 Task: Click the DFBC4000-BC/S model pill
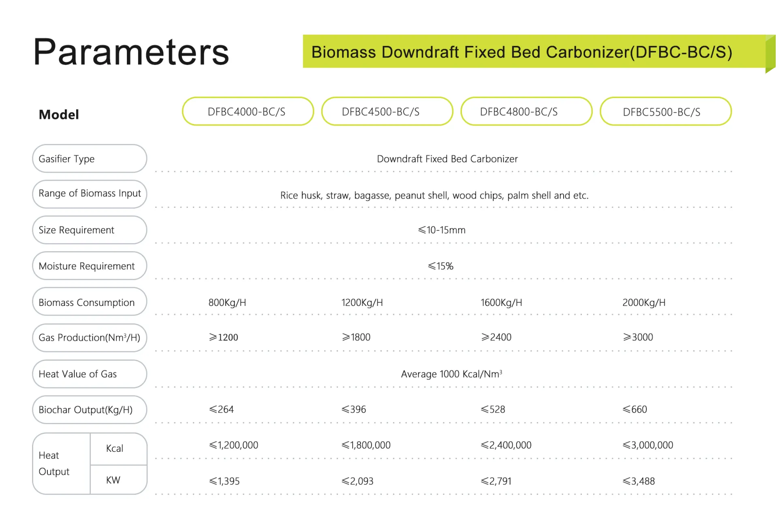pyautogui.click(x=248, y=111)
